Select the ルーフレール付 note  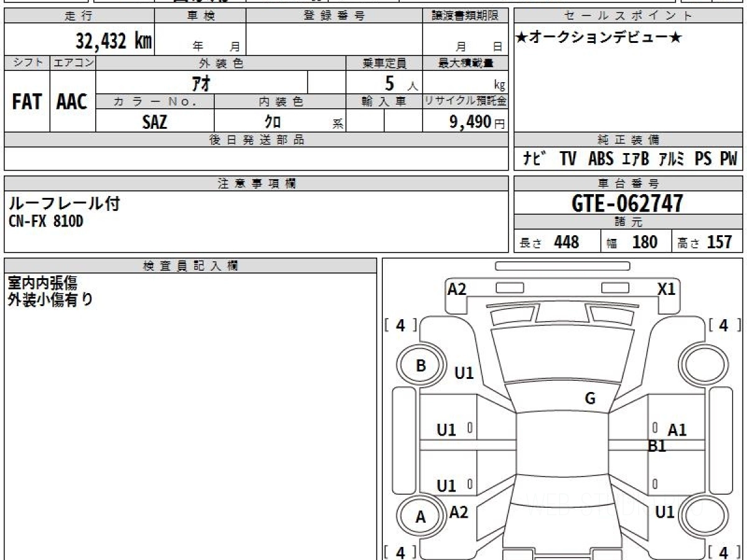pos(63,203)
